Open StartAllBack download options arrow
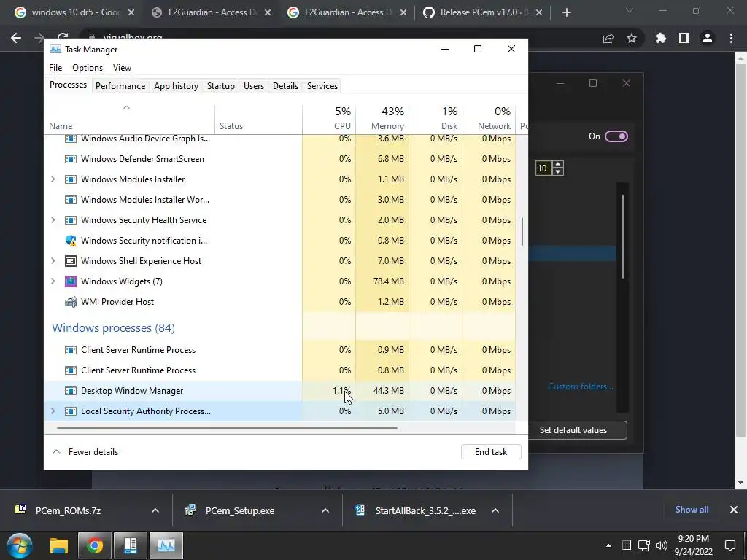 [495, 510]
